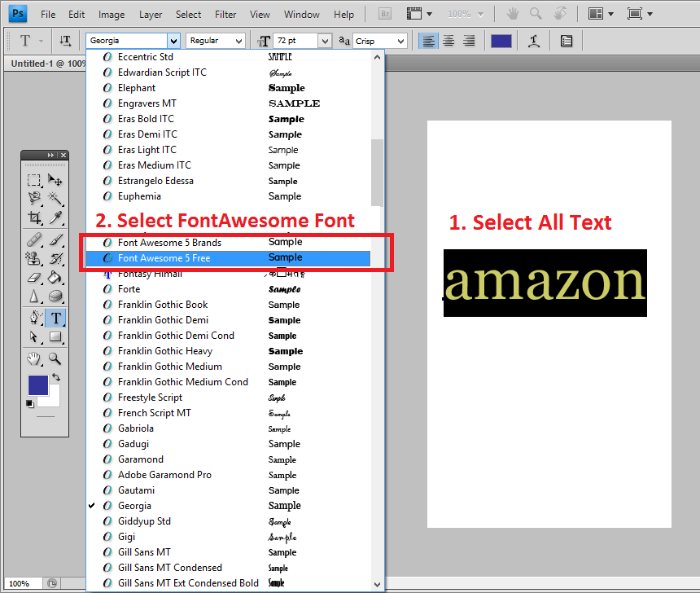Select the History Brush tool
This screenshot has width=700, height=593.
point(55,258)
